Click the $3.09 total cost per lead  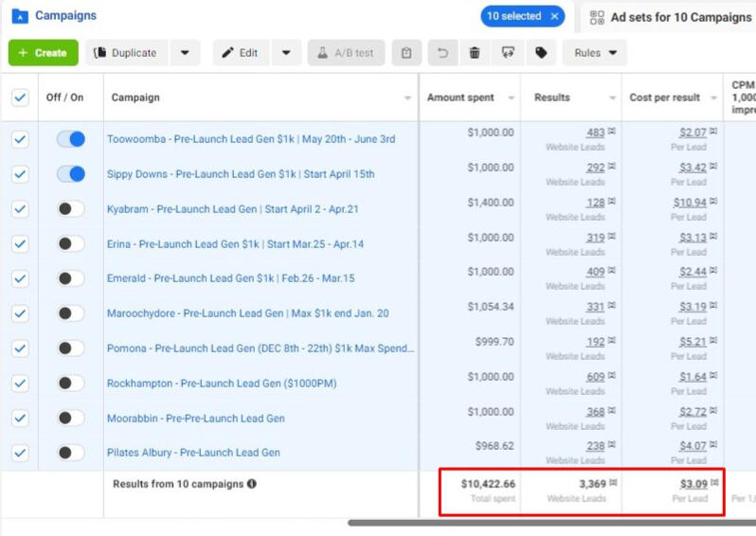click(693, 484)
